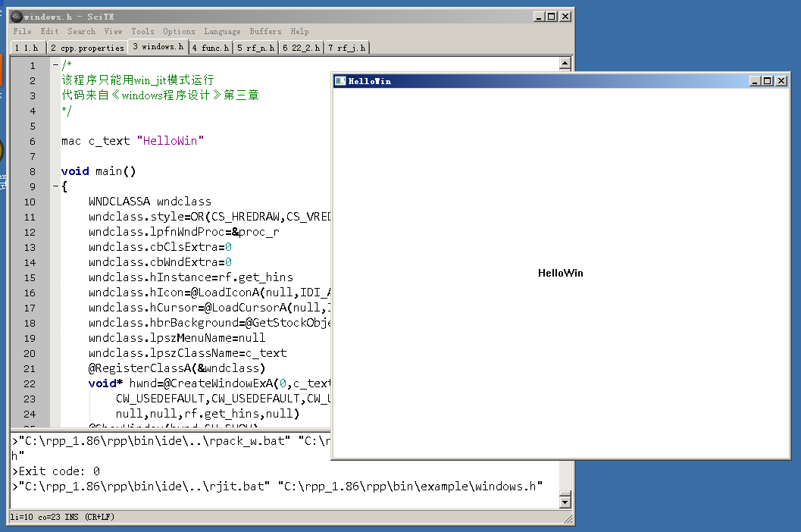
Task: Click 'void main()' on line 8
Action: (x=99, y=171)
